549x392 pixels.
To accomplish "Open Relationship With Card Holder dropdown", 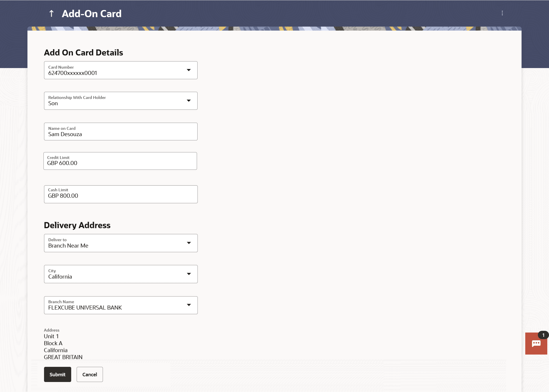I will pyautogui.click(x=189, y=101).
